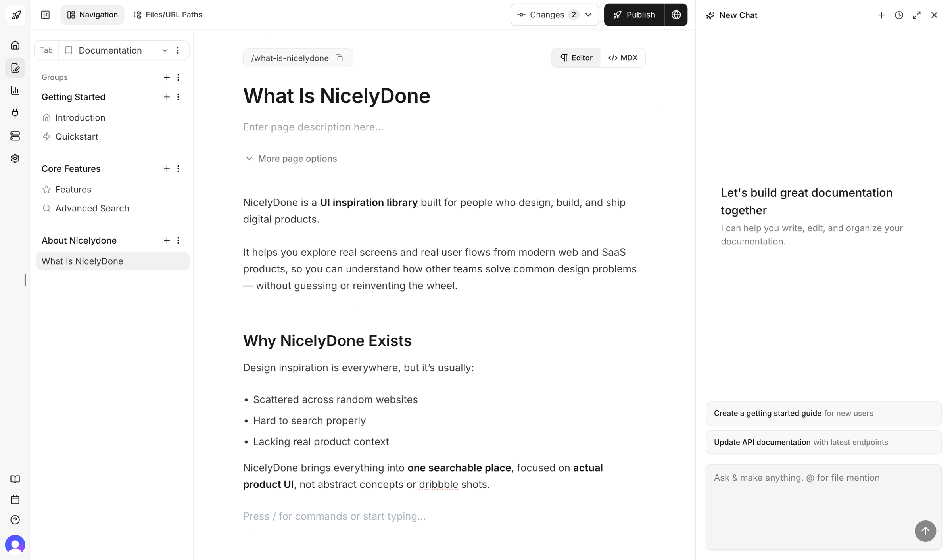The width and height of the screenshot is (952, 560).
Task: Click the bold UI inspiration library text
Action: click(369, 203)
